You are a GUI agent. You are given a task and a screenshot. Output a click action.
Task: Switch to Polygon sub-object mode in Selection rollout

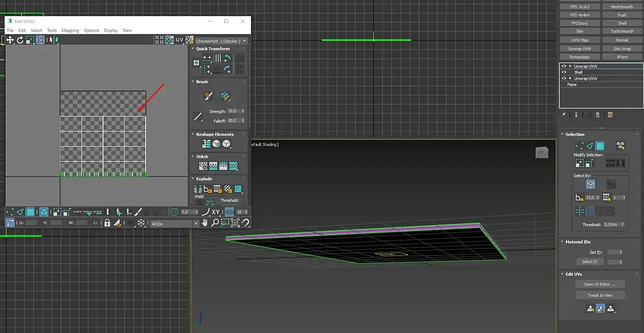coord(600,146)
